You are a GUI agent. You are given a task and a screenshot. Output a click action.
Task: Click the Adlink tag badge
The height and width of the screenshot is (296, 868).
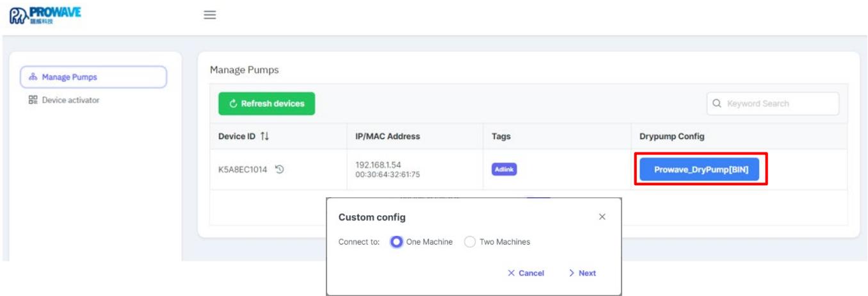pyautogui.click(x=504, y=170)
